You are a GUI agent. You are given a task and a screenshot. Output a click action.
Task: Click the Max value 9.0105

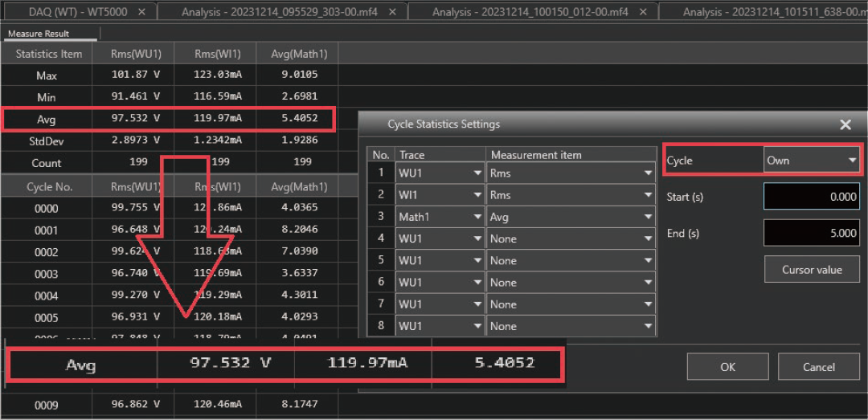pos(300,75)
